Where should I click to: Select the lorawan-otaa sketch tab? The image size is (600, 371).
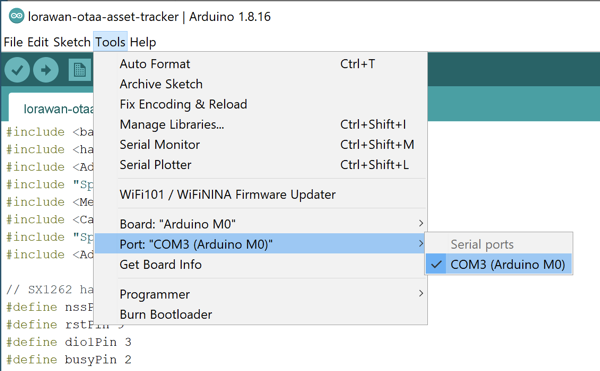(x=51, y=108)
